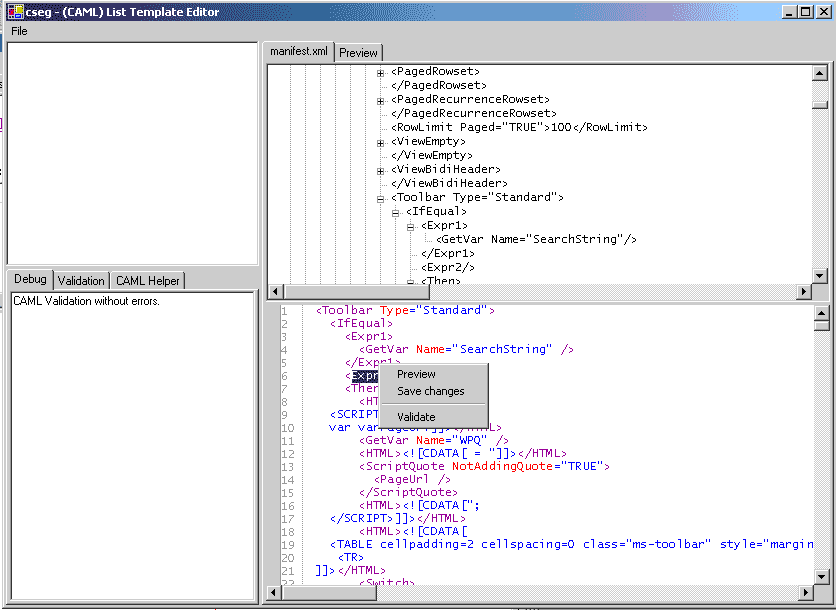The image size is (836, 610).
Task: Click the tree view scroll right arrow
Action: pos(804,291)
